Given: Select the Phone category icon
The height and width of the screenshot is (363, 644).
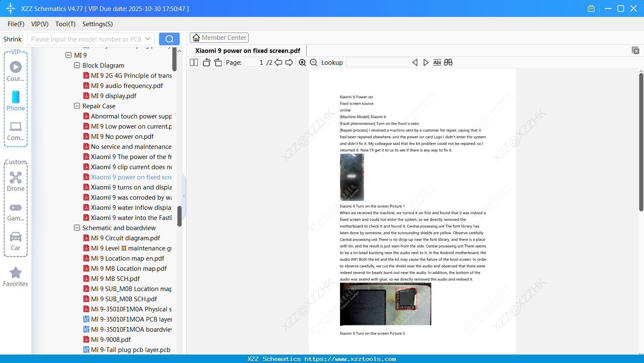Looking at the screenshot, I should click(x=16, y=101).
